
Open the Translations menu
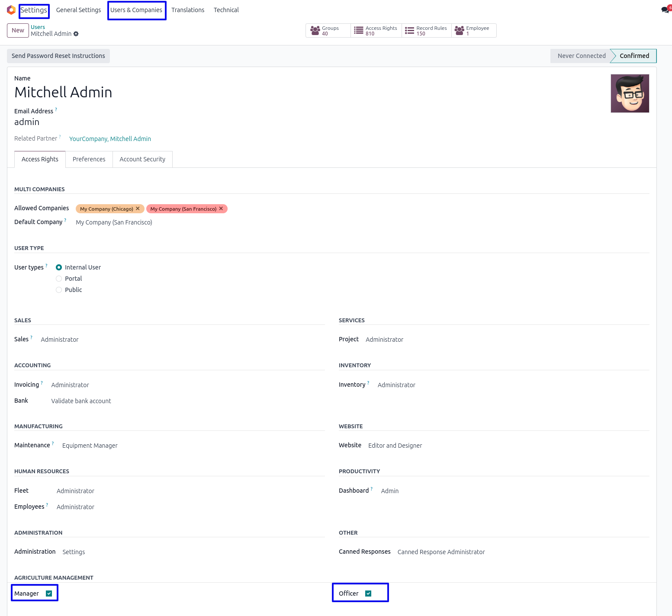coord(188,10)
